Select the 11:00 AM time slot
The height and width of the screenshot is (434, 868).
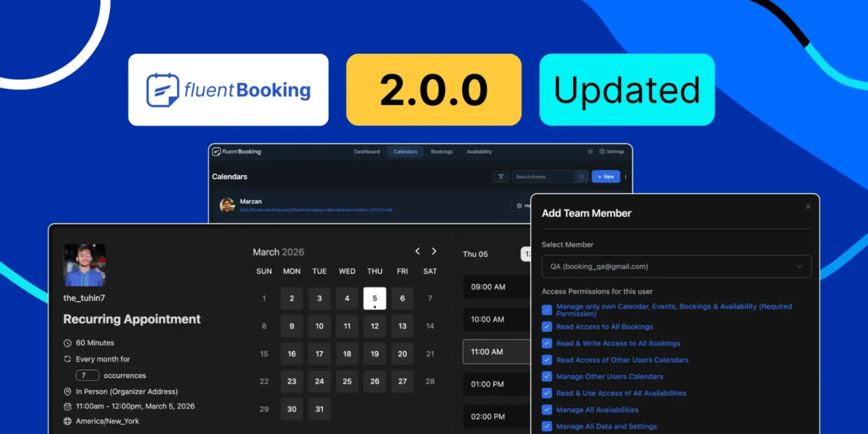coord(496,352)
